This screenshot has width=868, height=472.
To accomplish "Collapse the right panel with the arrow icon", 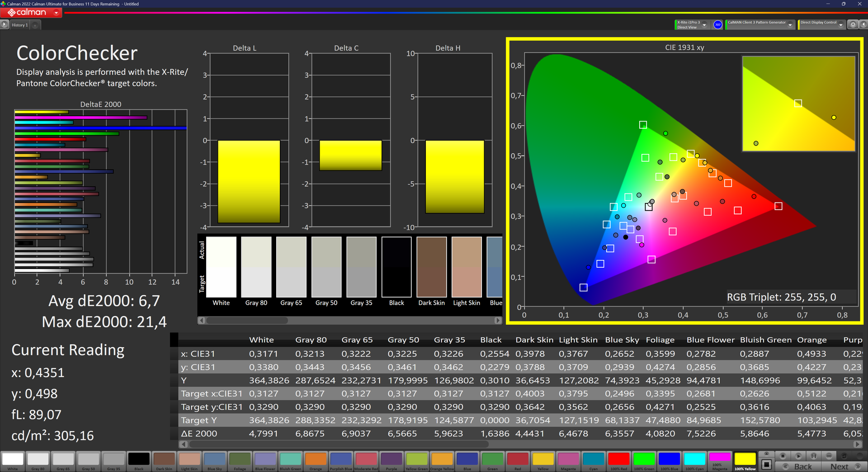I will pos(863,25).
